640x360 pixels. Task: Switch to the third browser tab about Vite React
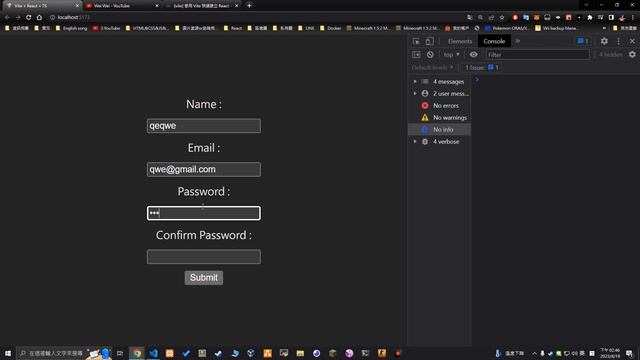pos(201,6)
